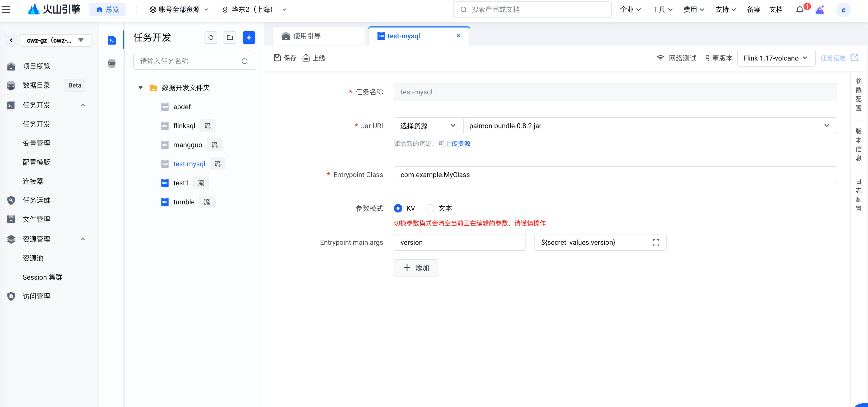Open the Flink 1.17-volcano engine version dropdown
This screenshot has width=868, height=407.
click(776, 58)
